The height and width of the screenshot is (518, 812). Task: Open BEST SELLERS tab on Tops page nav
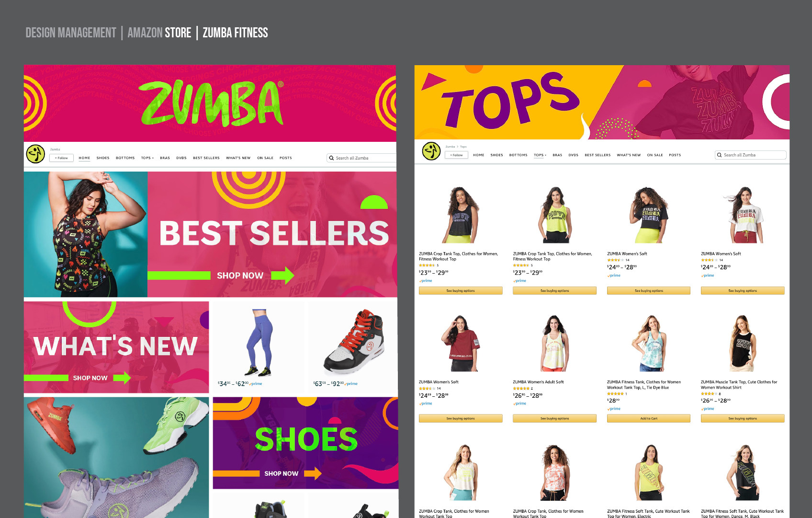point(598,155)
